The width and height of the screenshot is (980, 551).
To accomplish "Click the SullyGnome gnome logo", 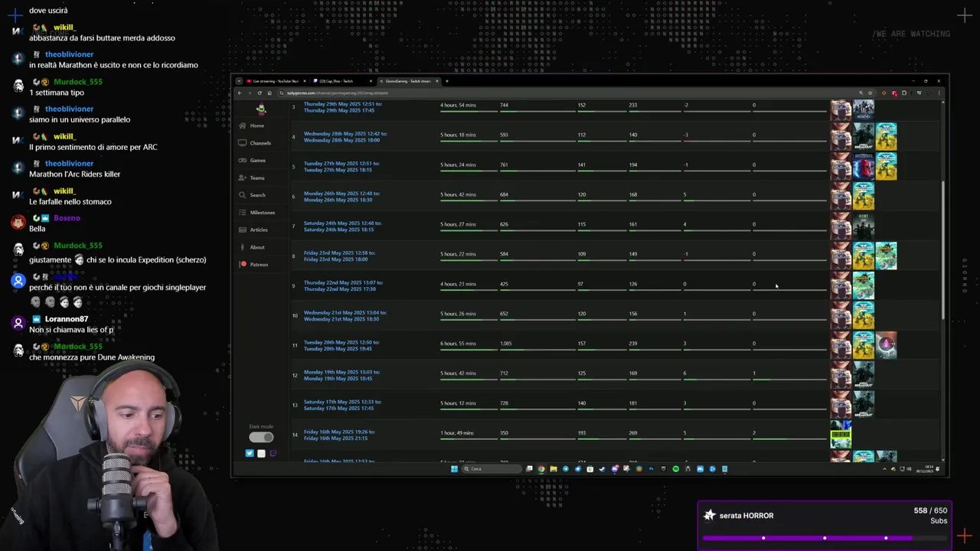I will coord(261,109).
